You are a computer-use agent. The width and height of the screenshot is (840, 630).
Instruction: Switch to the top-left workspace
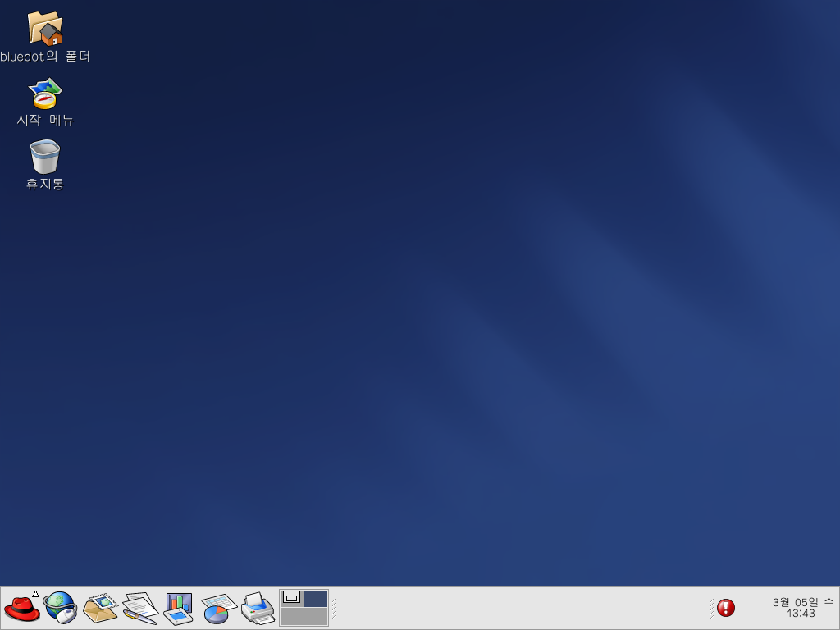[292, 599]
